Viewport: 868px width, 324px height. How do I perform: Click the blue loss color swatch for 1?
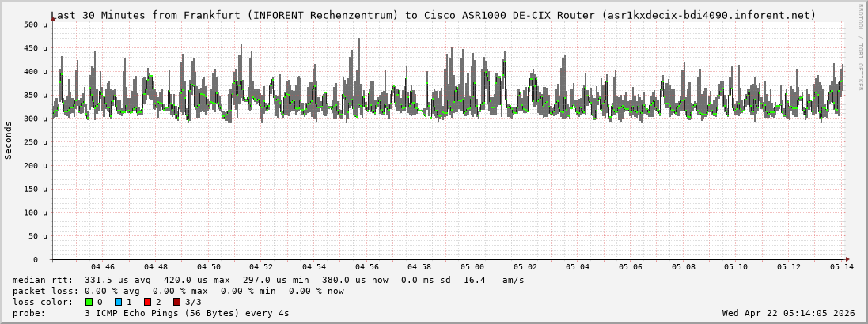pyautogui.click(x=118, y=302)
